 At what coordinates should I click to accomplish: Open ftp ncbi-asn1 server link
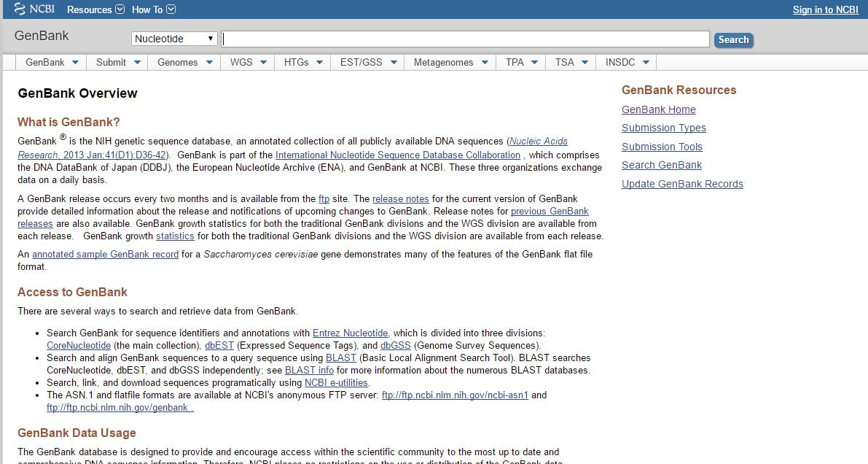click(455, 395)
